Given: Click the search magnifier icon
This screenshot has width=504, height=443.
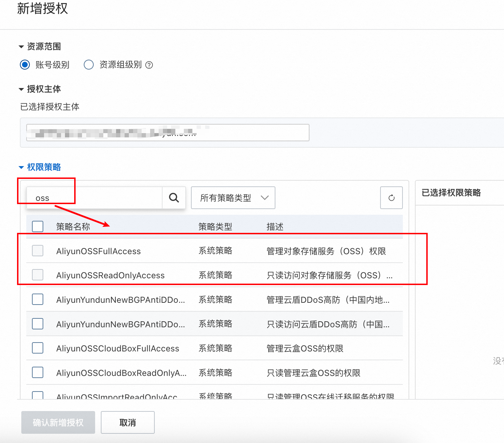Looking at the screenshot, I should pyautogui.click(x=174, y=198).
